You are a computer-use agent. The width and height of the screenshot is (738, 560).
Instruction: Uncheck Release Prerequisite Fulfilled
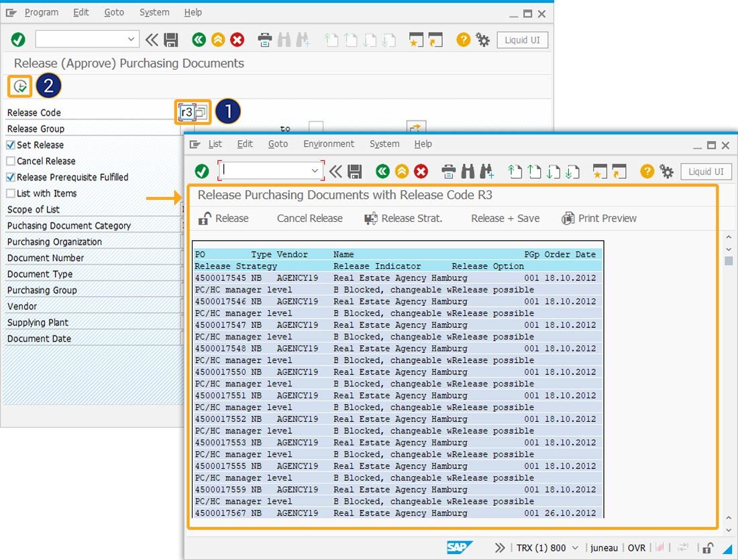point(11,178)
